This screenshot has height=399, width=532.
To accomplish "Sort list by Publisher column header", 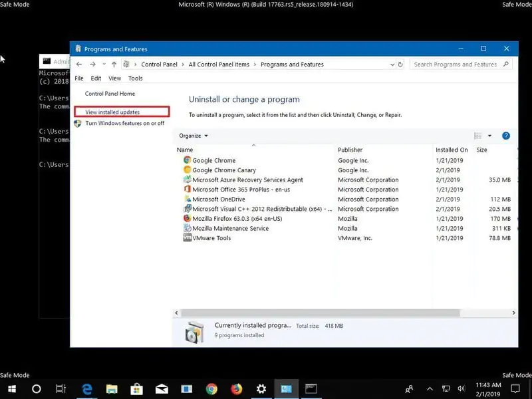I will (350, 150).
